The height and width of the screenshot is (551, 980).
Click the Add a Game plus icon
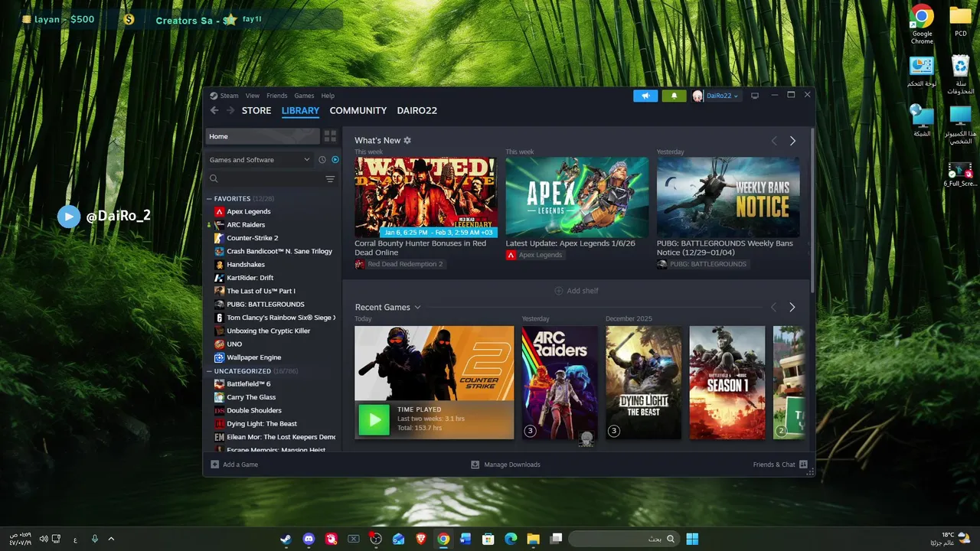coord(215,465)
